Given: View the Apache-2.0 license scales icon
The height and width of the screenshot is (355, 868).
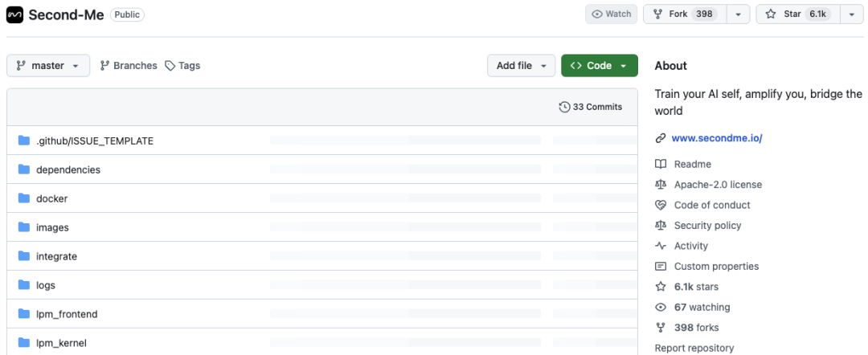Looking at the screenshot, I should tap(661, 185).
